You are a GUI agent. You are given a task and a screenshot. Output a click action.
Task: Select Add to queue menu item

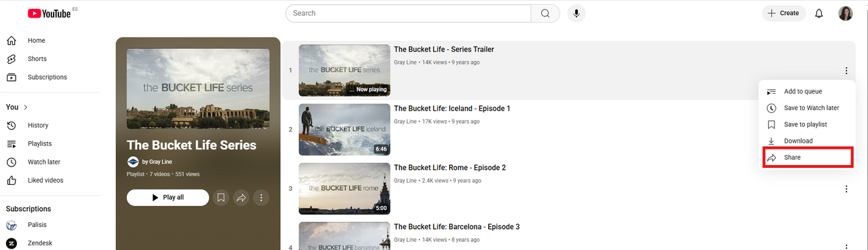pos(807,92)
